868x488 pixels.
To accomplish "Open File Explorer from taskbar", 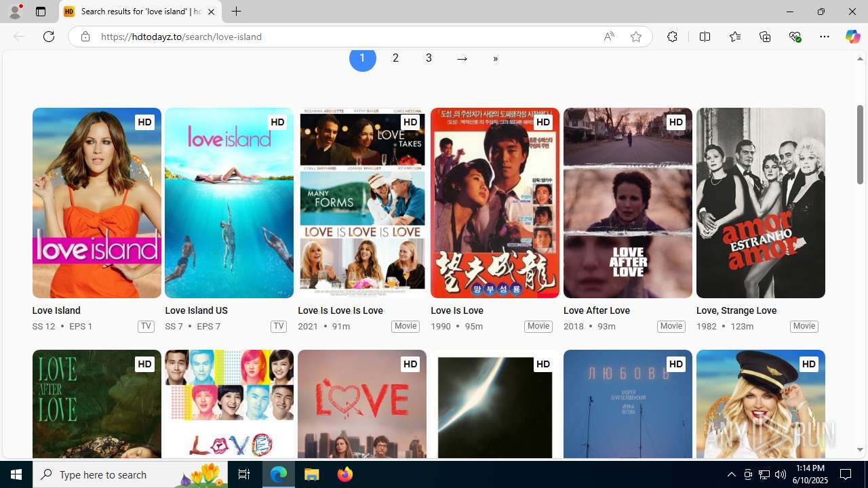I will pos(312,474).
